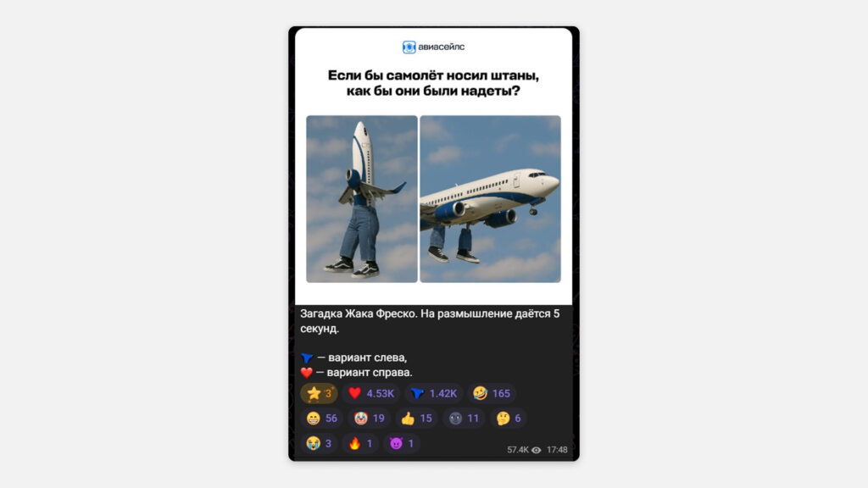868x488 pixels.
Task: Click the eye views icon next to 57.4K
Action: click(537, 450)
